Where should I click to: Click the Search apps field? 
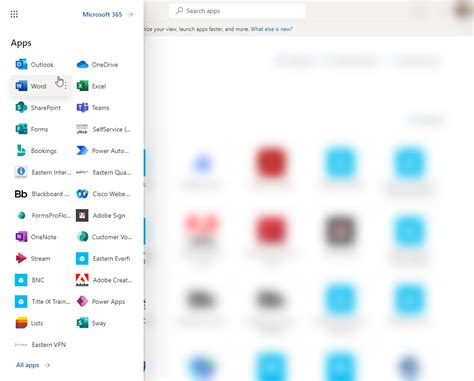coord(237,11)
